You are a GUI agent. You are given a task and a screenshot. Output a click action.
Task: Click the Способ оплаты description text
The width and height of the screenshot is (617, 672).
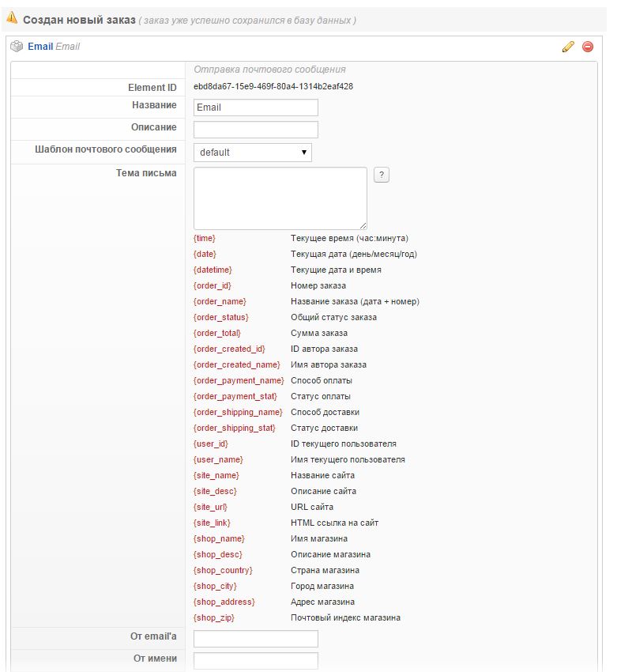(321, 381)
